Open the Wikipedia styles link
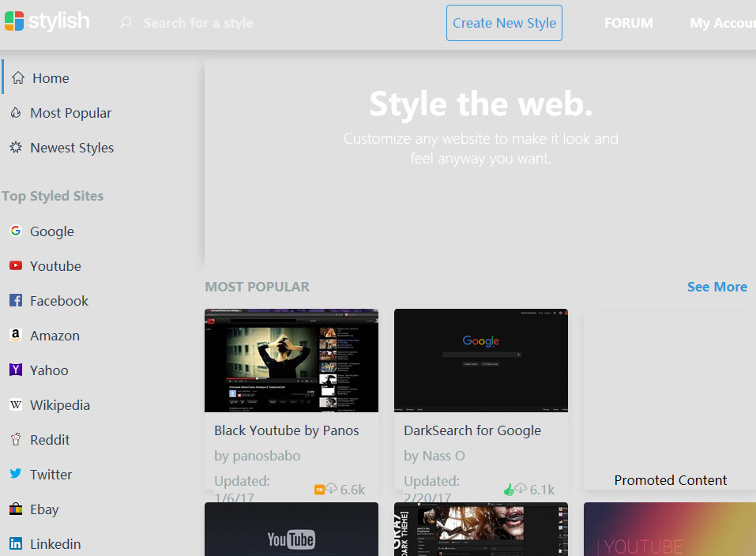Image resolution: width=756 pixels, height=556 pixels. 60,405
